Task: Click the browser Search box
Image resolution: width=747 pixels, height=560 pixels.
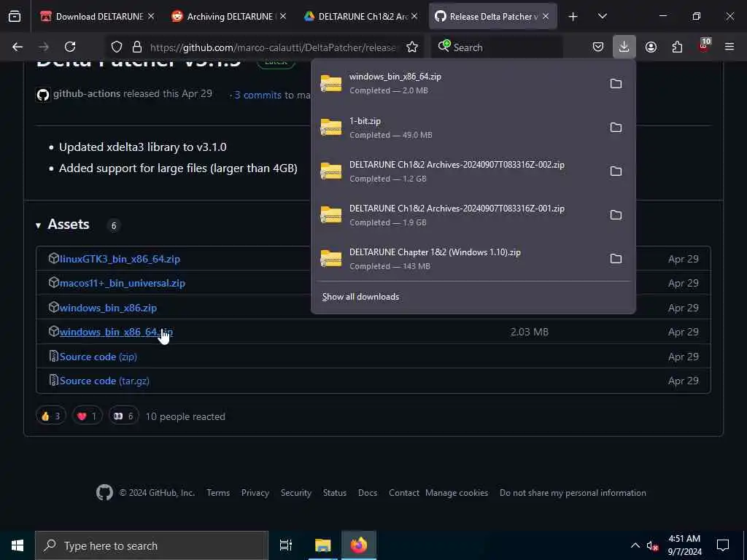Action: coord(498,47)
